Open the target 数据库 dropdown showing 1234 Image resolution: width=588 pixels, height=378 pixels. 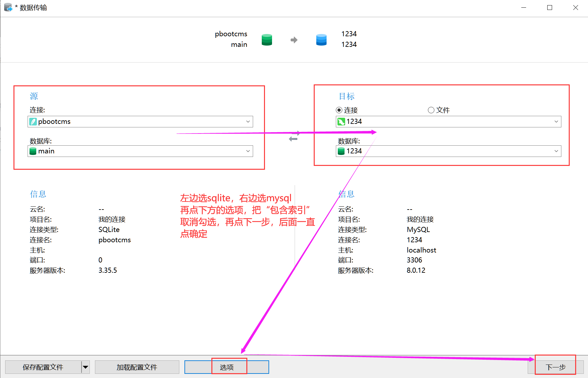point(556,151)
